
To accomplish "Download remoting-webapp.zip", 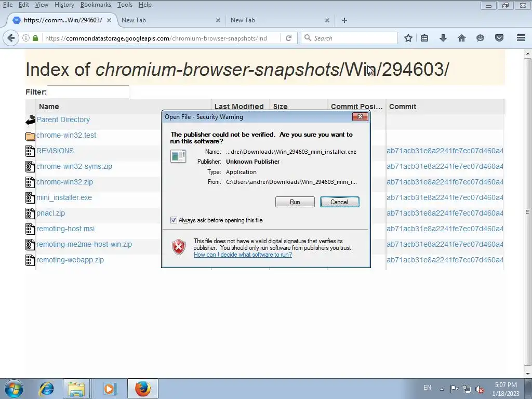I will pos(70,260).
